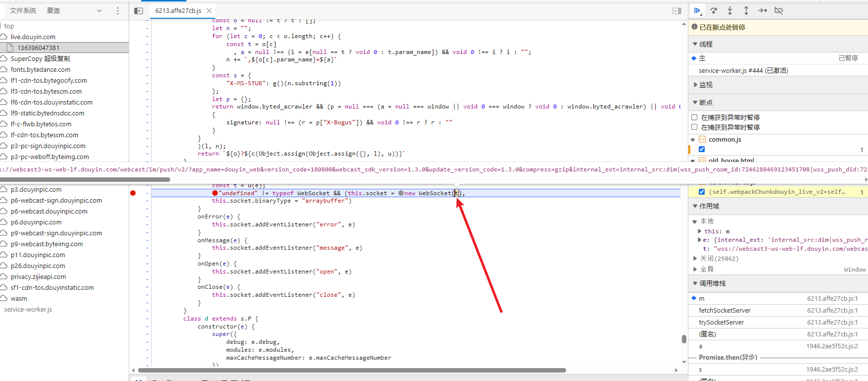Click the orange file icon of common.js
Image resolution: width=868 pixels, height=381 pixels.
click(702, 139)
